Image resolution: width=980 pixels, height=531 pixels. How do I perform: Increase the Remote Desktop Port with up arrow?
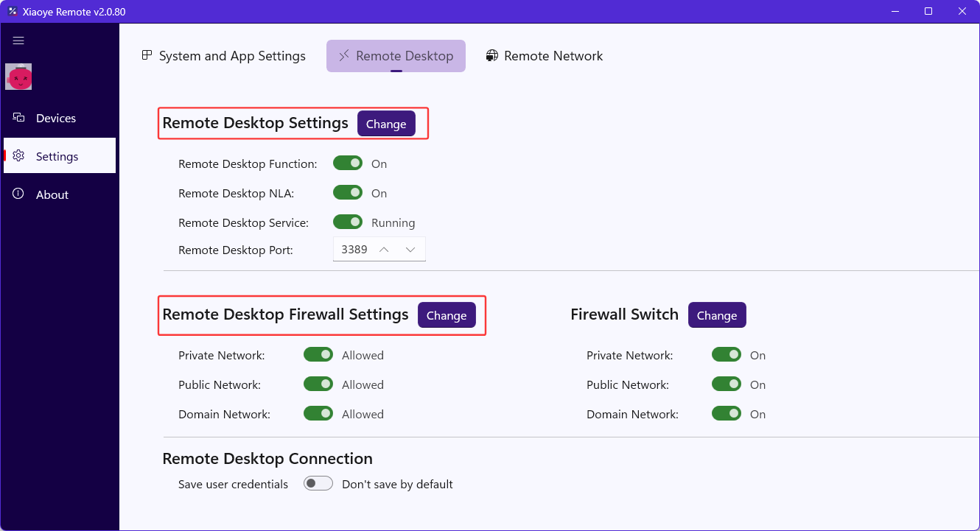[384, 250]
